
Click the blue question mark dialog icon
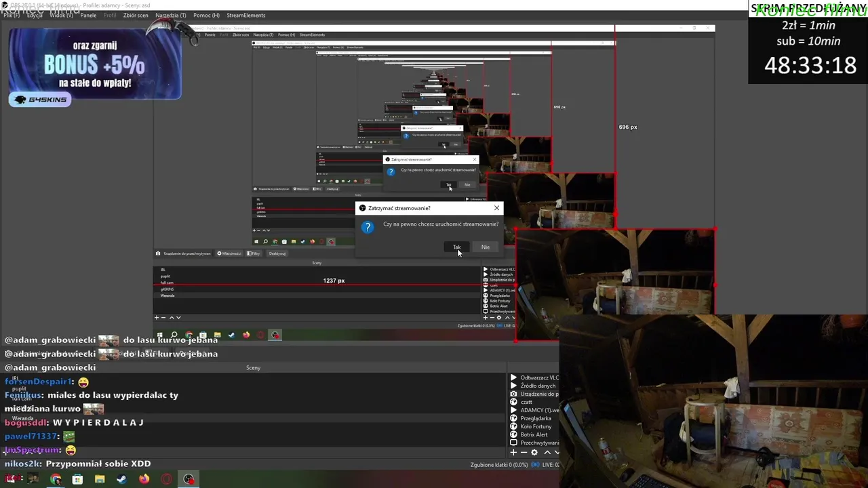point(367,228)
